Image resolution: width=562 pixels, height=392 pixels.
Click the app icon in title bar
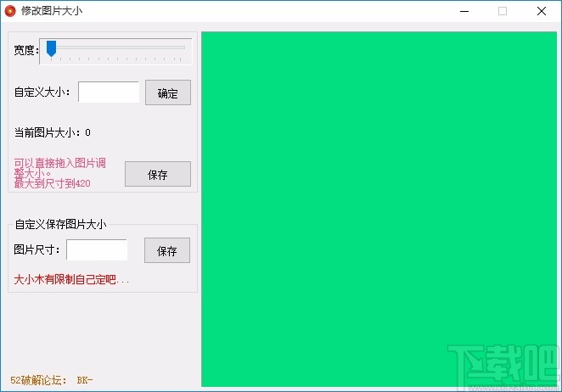tap(10, 11)
